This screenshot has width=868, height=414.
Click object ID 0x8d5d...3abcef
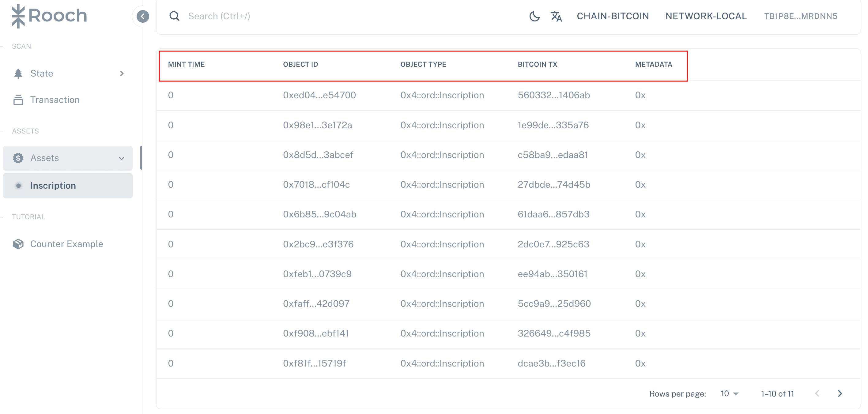pos(318,155)
